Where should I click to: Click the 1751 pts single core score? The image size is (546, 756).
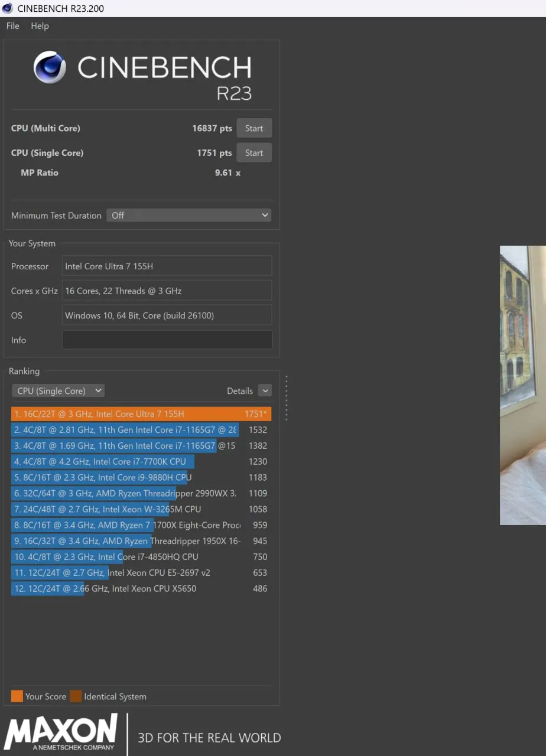[214, 153]
